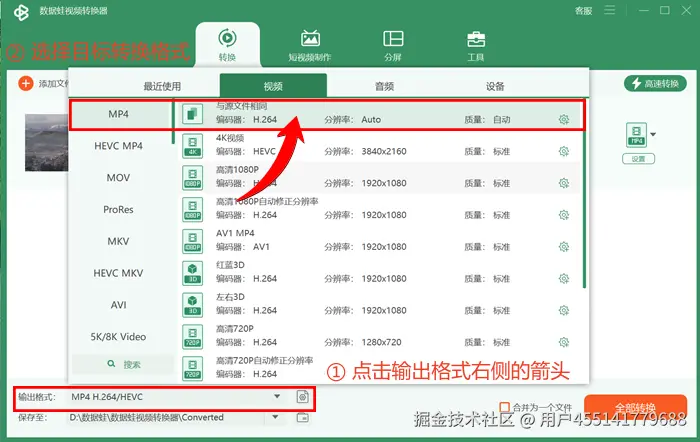
Task: Click the orange plus add-file icon
Action: tap(26, 83)
